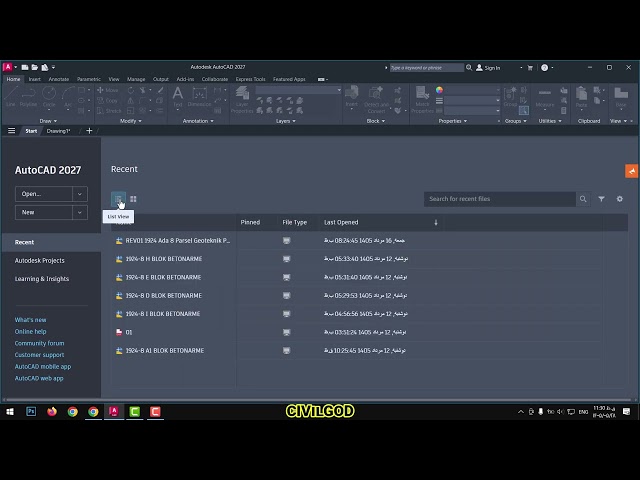Add a new drawing tab with plus
The width and height of the screenshot is (640, 480).
89,131
